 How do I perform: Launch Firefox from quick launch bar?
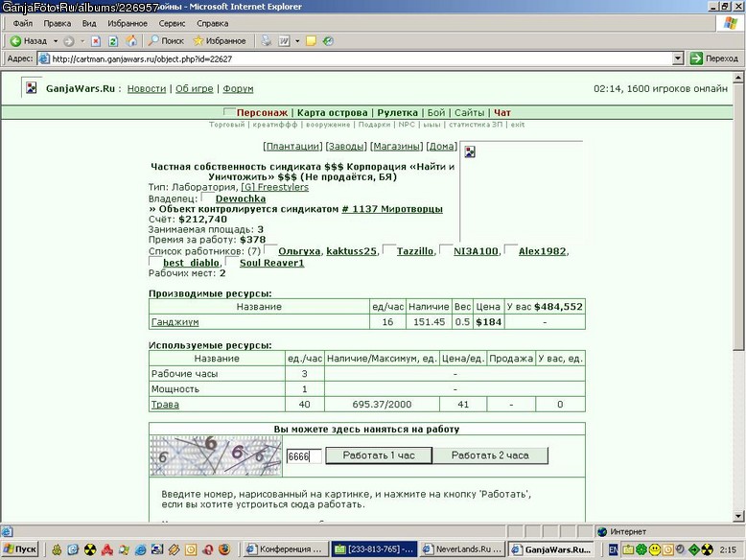224,549
